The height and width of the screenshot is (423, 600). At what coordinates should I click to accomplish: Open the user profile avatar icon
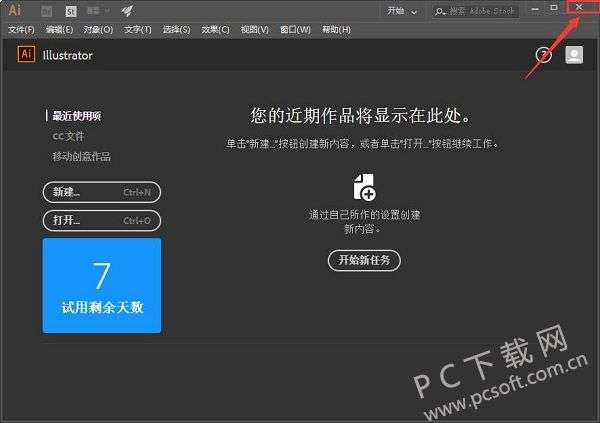574,55
